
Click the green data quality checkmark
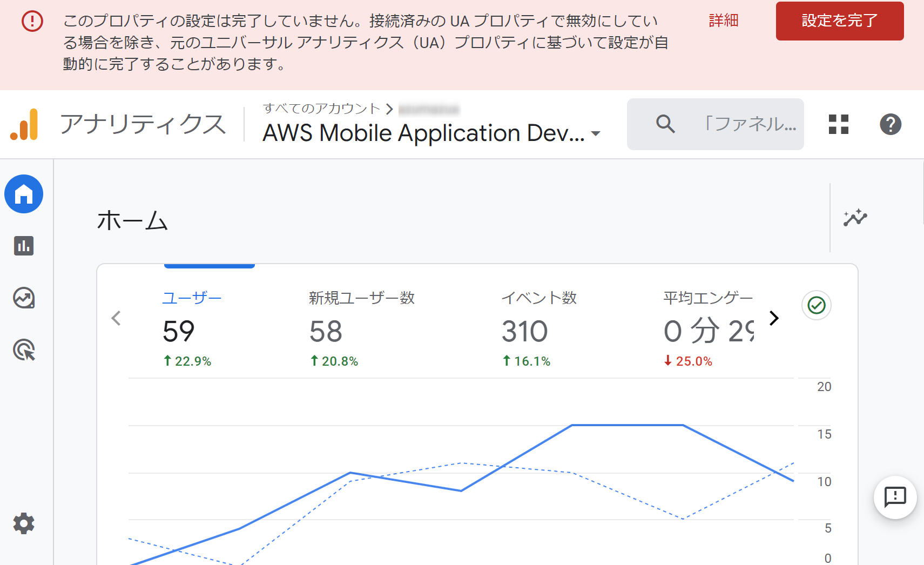pos(817,305)
